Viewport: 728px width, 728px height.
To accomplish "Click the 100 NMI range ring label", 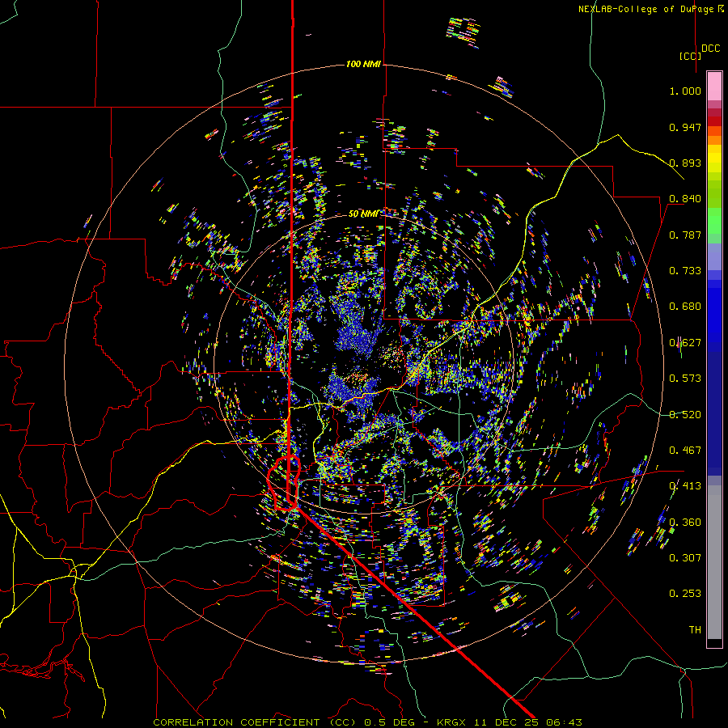I will pyautogui.click(x=363, y=64).
